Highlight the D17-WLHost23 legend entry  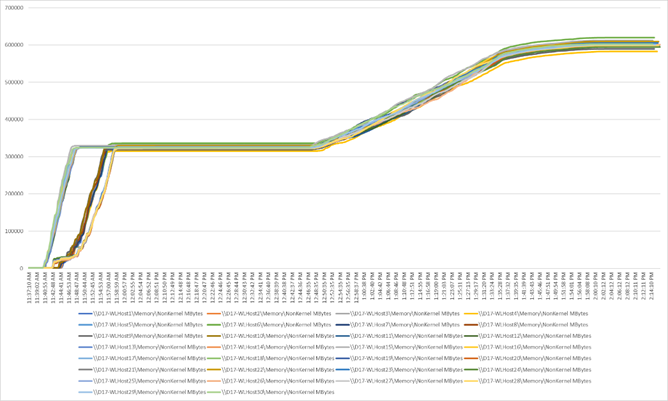coord(399,370)
